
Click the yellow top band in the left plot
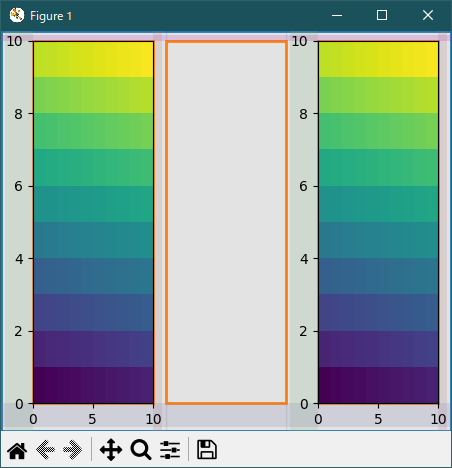click(93, 59)
